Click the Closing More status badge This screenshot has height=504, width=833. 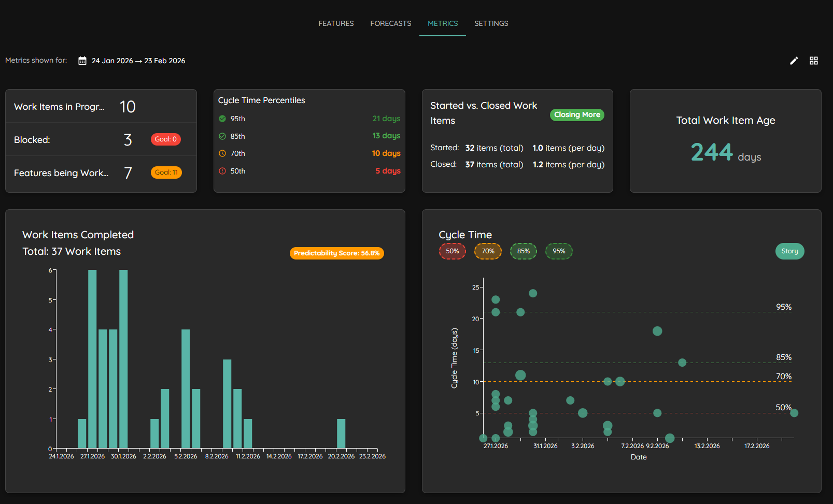[577, 114]
